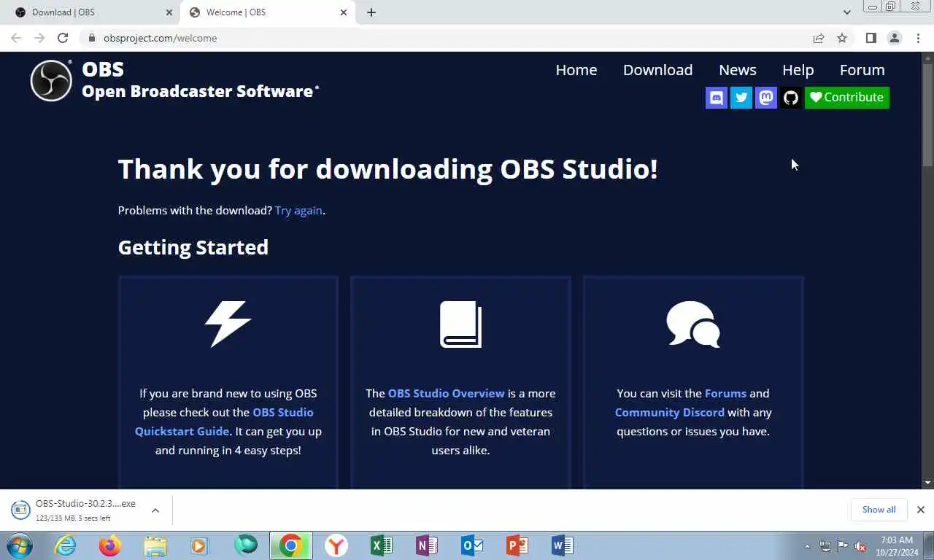Click the green Contribute button

[x=846, y=98]
